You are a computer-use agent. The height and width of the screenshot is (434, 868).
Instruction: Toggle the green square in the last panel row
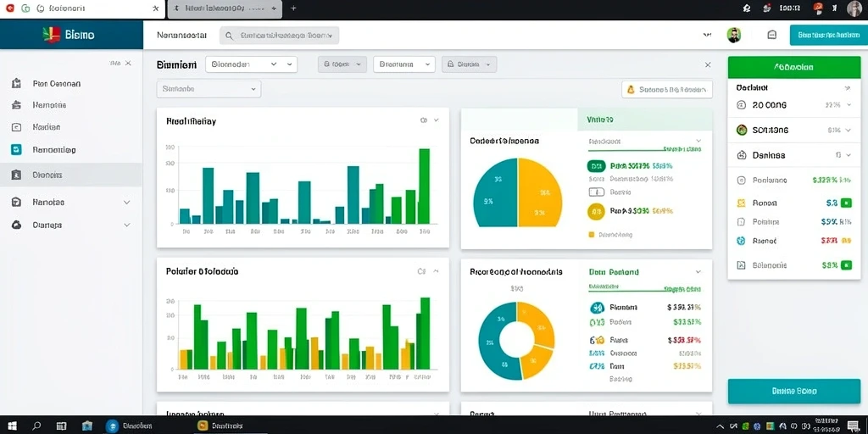point(846,265)
